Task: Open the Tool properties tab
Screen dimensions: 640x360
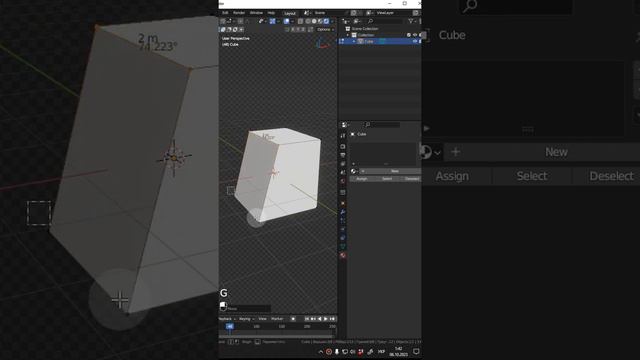Action: tap(343, 136)
